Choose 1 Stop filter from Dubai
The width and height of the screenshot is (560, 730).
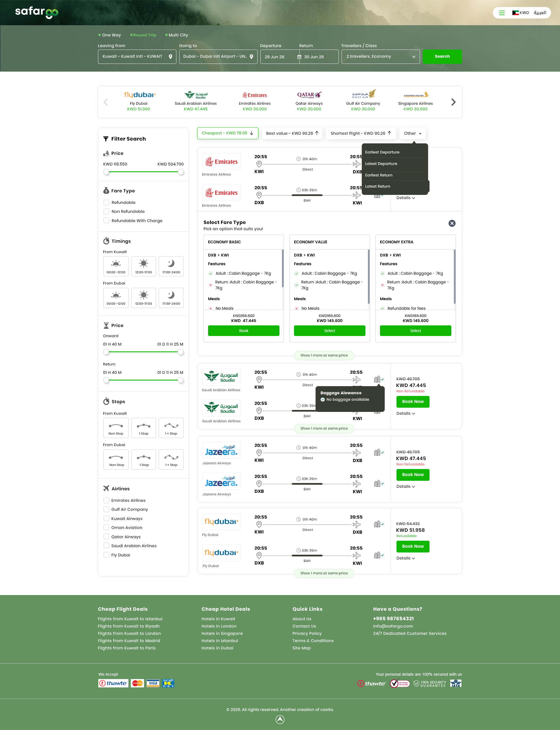(144, 459)
